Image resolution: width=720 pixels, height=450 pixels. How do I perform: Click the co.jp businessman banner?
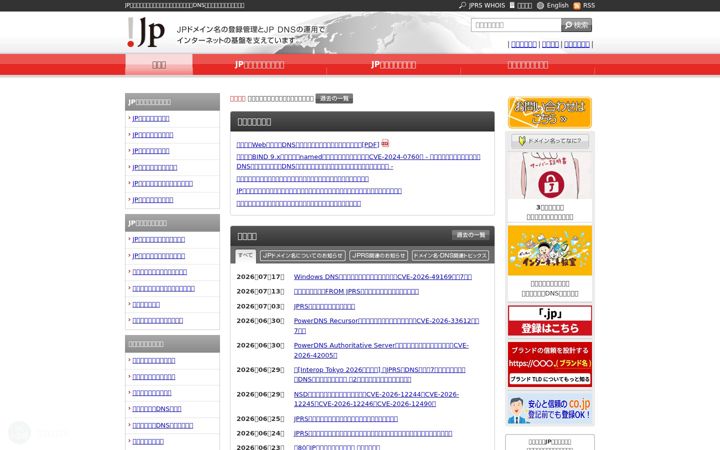[550, 408]
